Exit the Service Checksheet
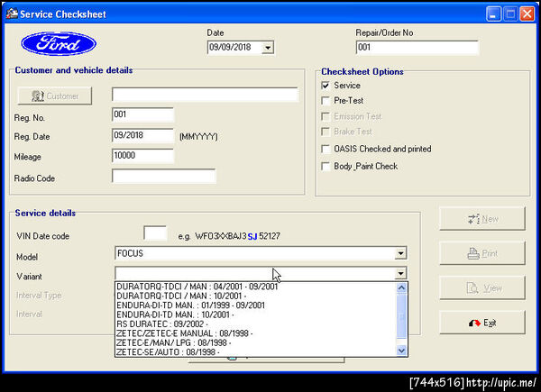541x392 pixels. [482, 323]
